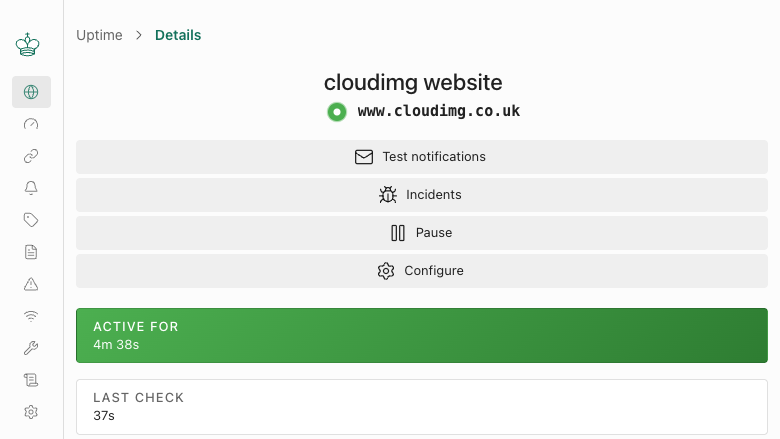Select the chain link icon in sidebar
This screenshot has width=780, height=439.
31,156
